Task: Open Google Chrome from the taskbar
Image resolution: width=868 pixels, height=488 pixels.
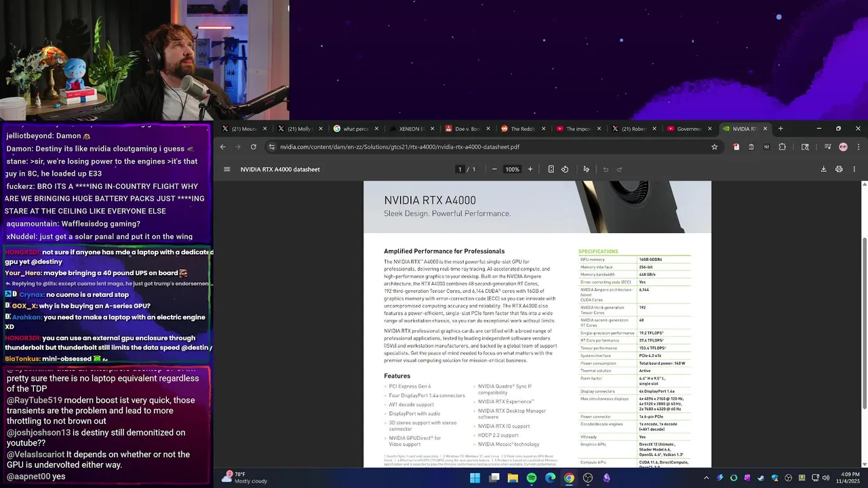Action: coord(569,478)
